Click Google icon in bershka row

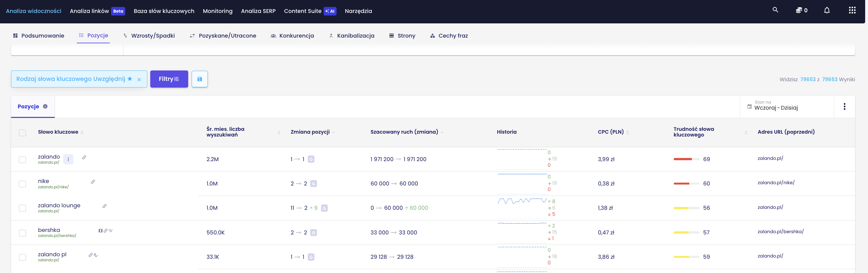313,233
